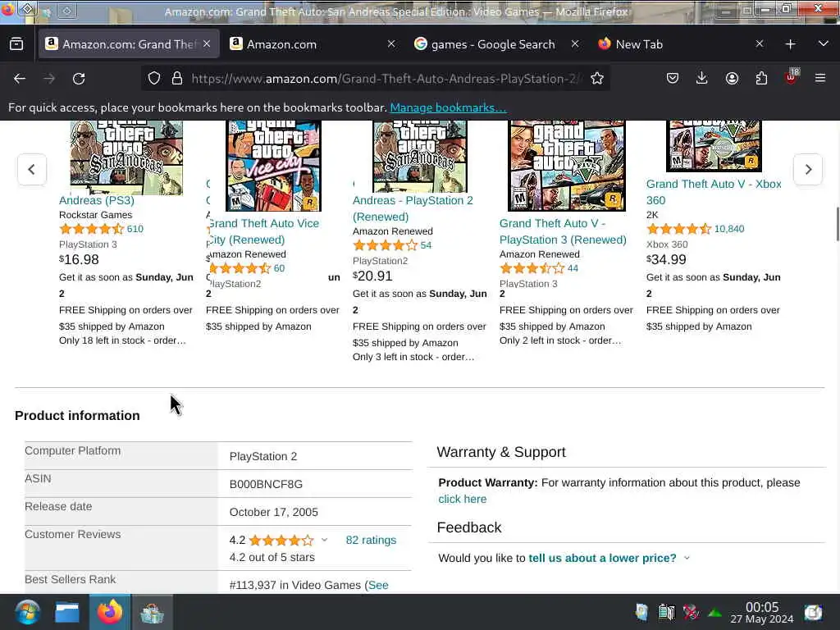Open the Manage bookmarks link
This screenshot has width=840, height=630.
pyautogui.click(x=448, y=107)
